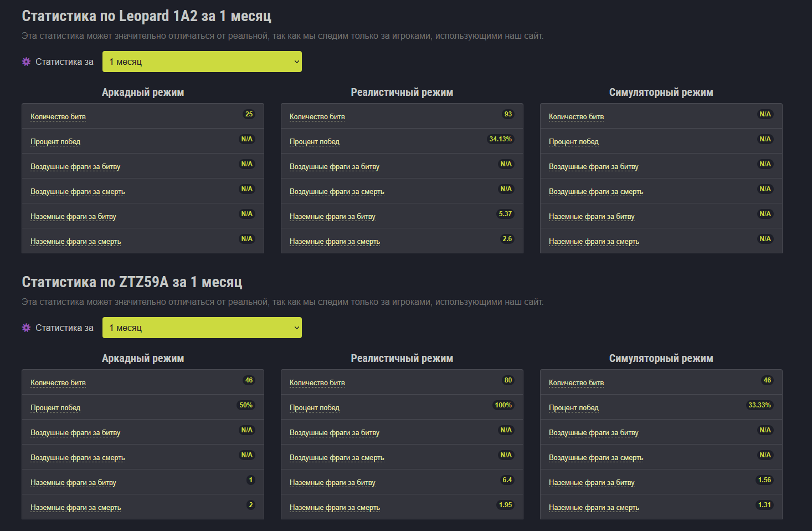
Task: Click 'Наземные фраги за битву' in ZTZ59A Симуляторный режим
Action: tap(592, 482)
